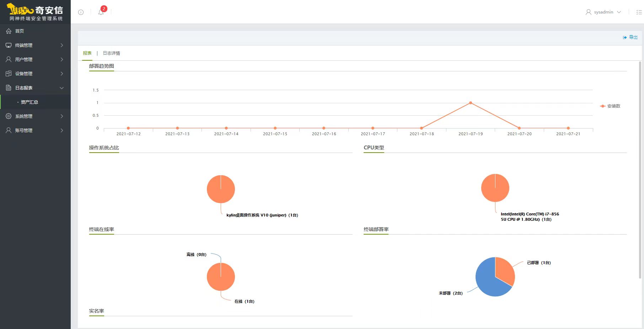Click the 2021-07-15 data point
The image size is (644, 329).
coord(275,128)
